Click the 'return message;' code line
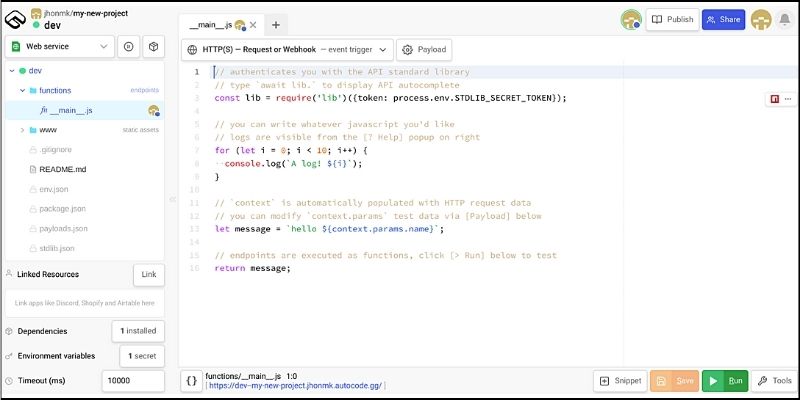 253,268
